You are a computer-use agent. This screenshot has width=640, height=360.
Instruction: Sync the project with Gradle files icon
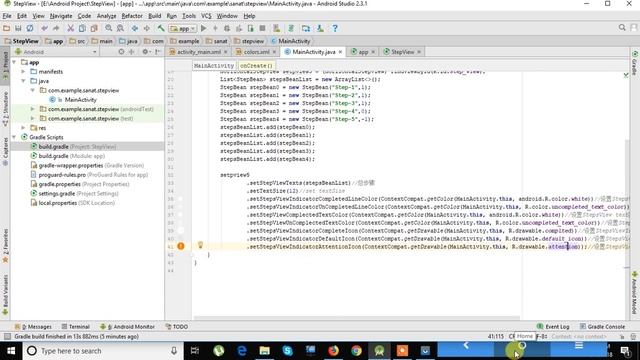click(x=291, y=29)
